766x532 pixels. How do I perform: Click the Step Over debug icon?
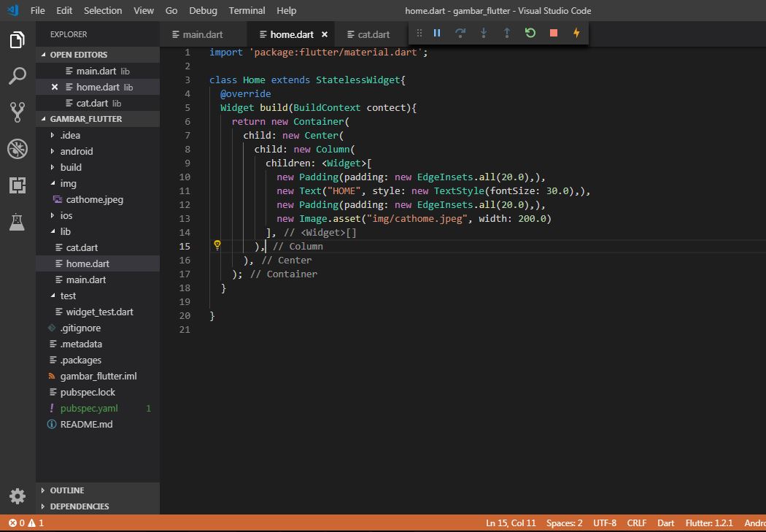click(460, 33)
